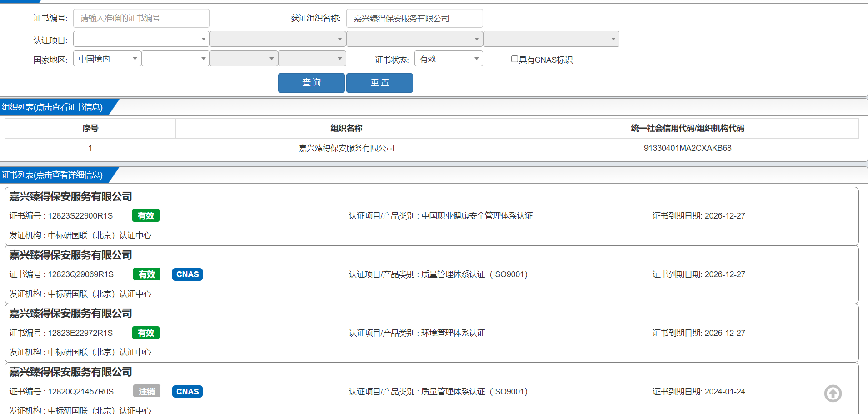
Task: Open the 中国境内 country region dropdown
Action: coord(107,59)
